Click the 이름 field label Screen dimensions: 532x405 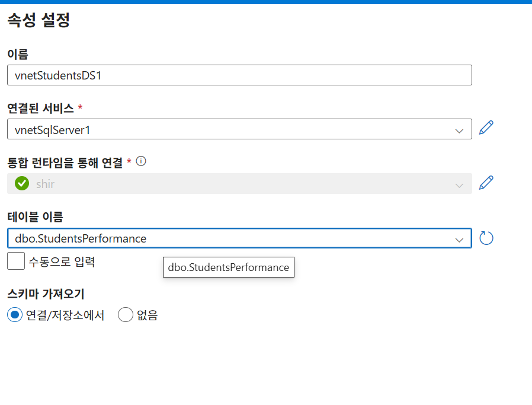click(x=18, y=54)
